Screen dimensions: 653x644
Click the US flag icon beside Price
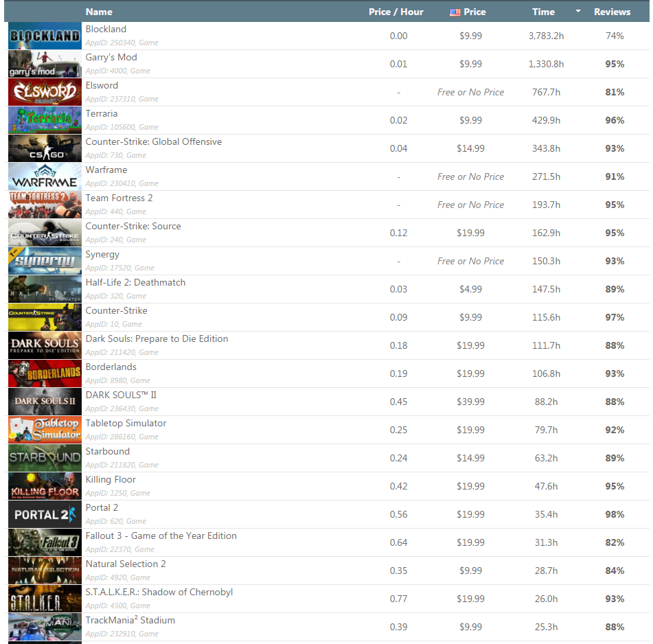point(455,12)
